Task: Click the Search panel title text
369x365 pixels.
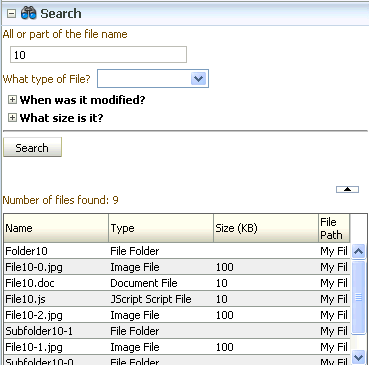Action: [x=61, y=14]
